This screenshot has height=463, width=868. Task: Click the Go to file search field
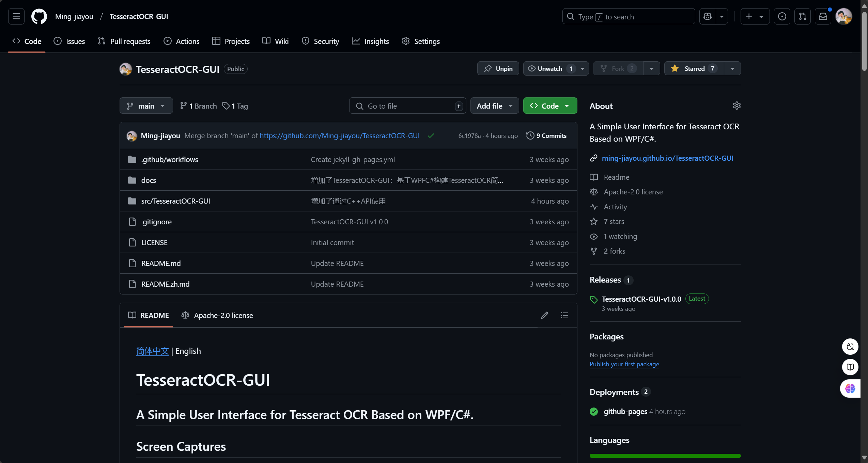(x=407, y=106)
